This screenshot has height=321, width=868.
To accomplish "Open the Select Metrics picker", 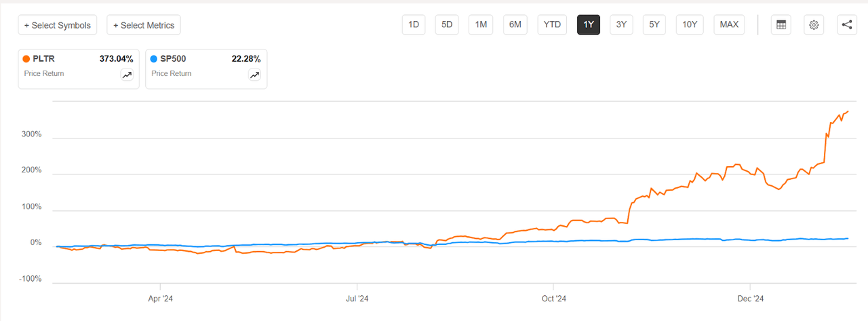I will (144, 25).
